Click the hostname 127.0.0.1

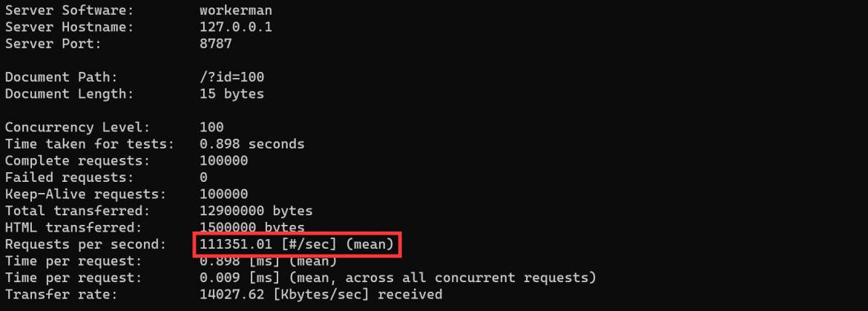point(236,27)
